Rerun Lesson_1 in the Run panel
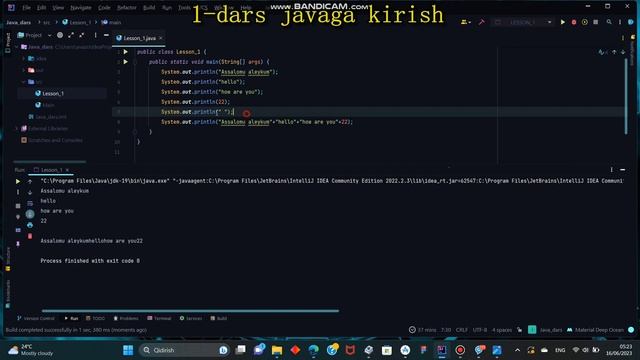This screenshot has width=640, height=360. point(18,181)
